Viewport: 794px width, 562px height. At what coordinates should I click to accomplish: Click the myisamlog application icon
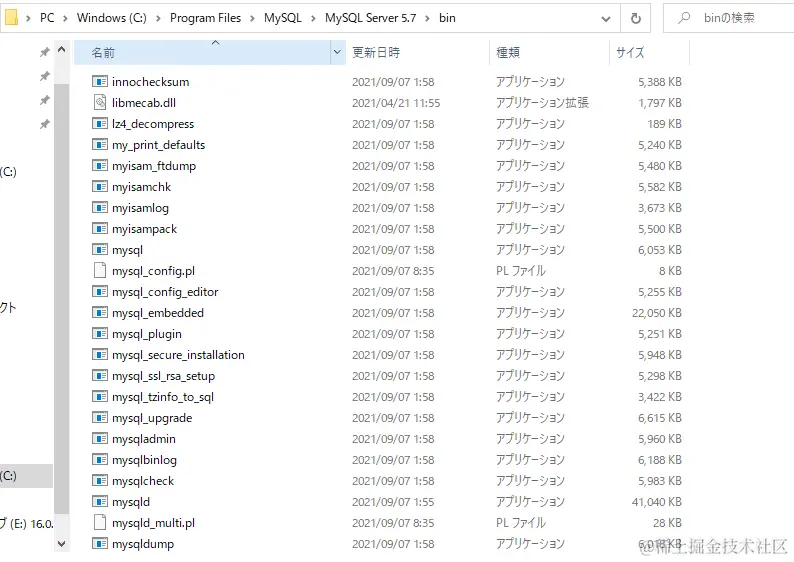tap(100, 208)
